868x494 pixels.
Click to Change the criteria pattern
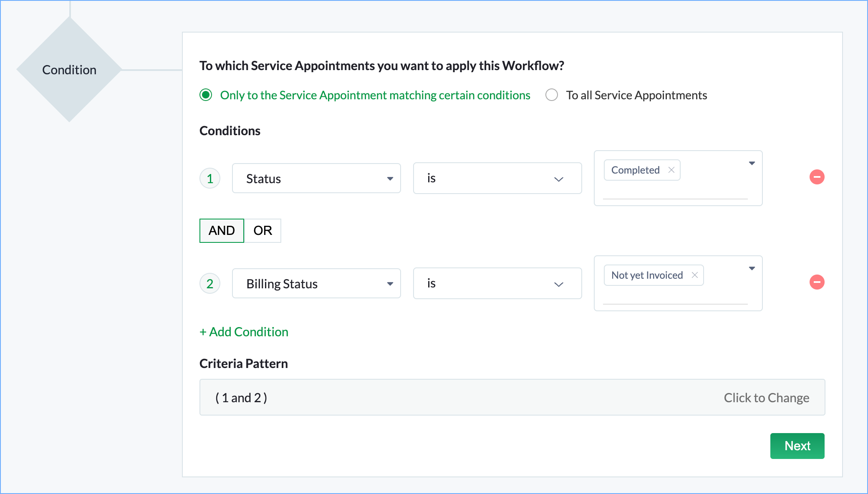point(766,398)
